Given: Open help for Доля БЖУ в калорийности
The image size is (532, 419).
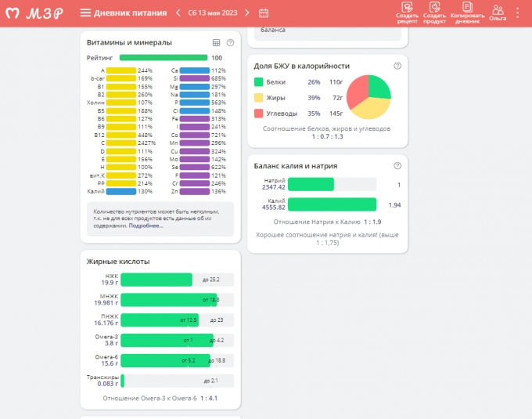Looking at the screenshot, I should coord(397,66).
